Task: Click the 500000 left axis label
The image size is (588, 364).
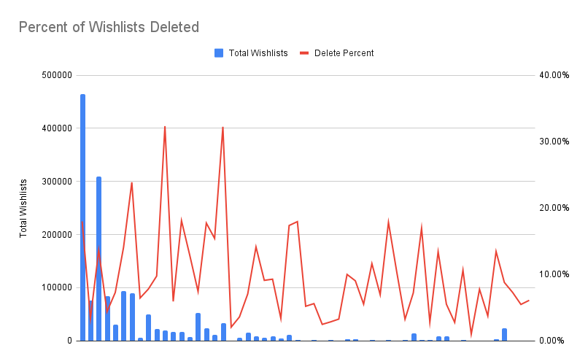Action: [x=57, y=75]
